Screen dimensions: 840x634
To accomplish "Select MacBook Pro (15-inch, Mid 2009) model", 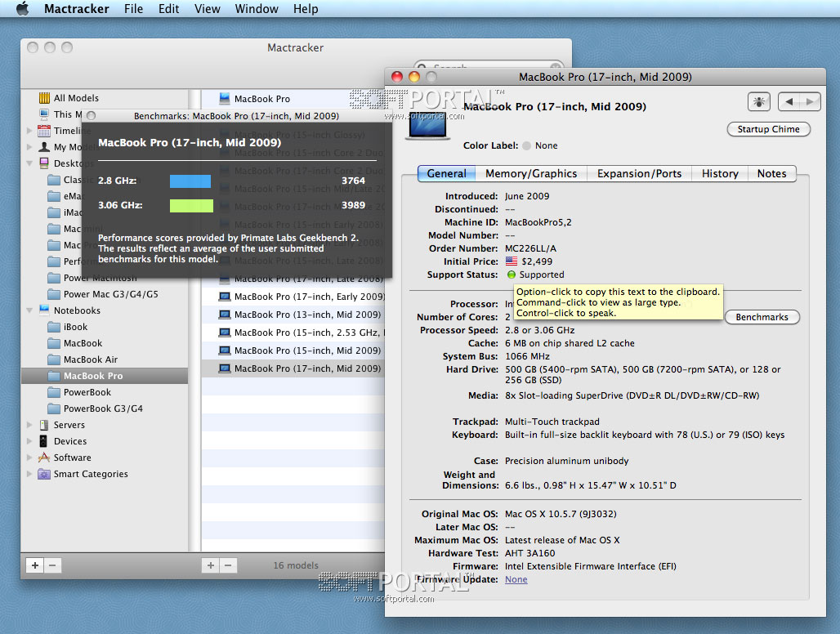I will [293, 350].
